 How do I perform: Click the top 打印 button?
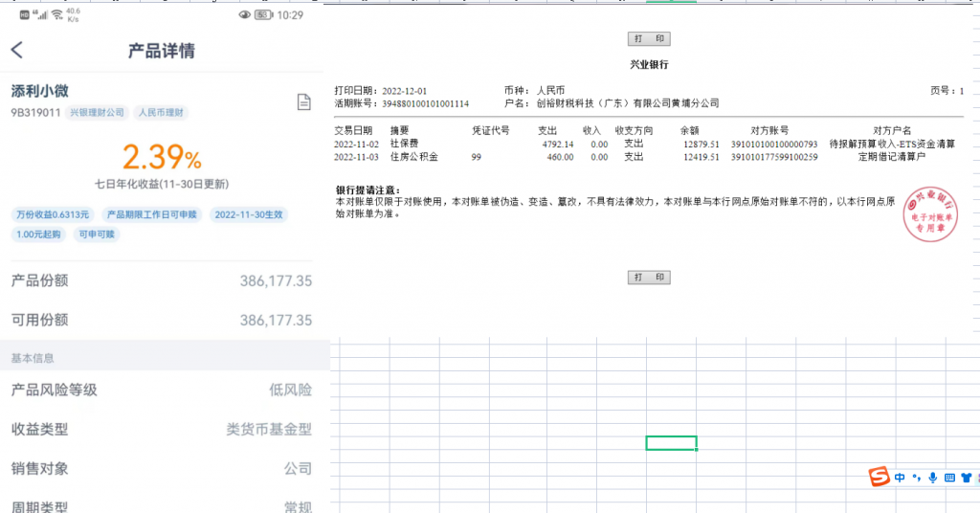pos(649,38)
